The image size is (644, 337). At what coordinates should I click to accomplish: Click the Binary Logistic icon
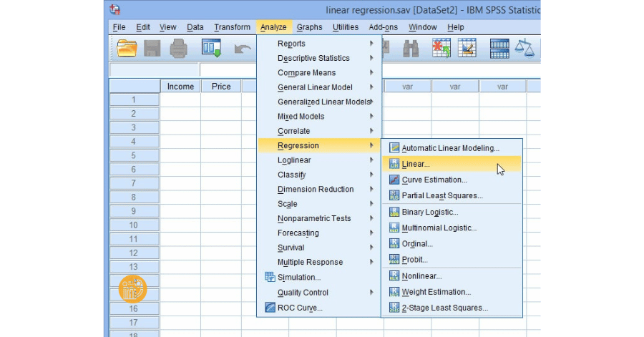(x=394, y=212)
